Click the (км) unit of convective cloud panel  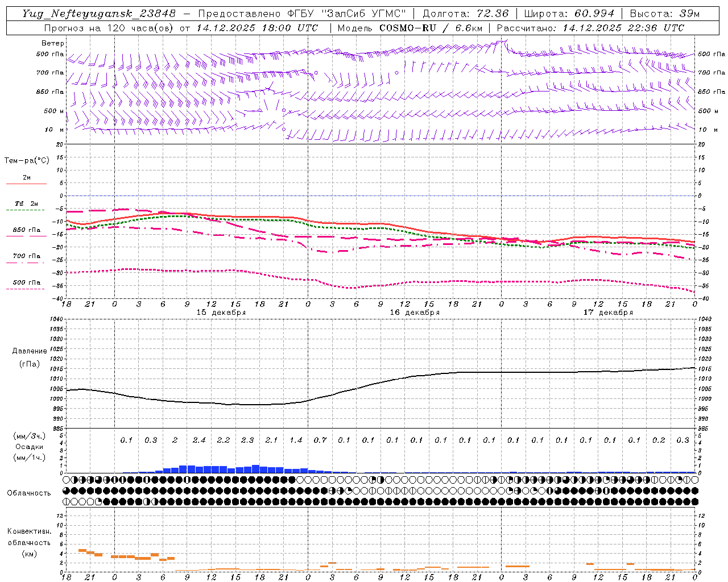(30, 554)
